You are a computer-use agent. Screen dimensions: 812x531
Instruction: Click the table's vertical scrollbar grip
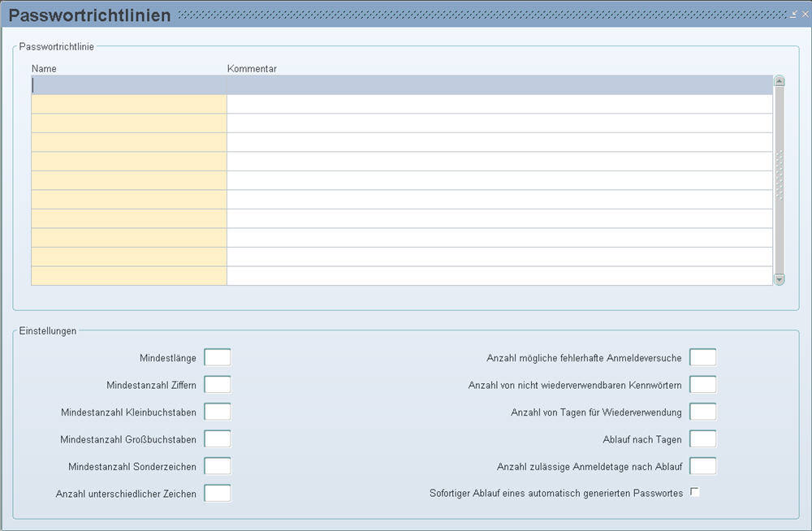(x=780, y=175)
